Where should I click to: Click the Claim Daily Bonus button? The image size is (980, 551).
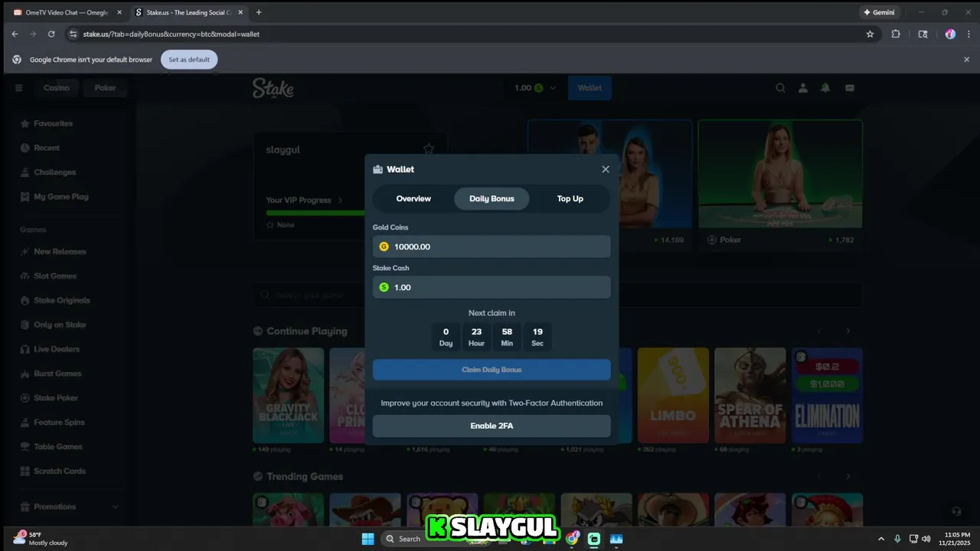click(x=492, y=370)
